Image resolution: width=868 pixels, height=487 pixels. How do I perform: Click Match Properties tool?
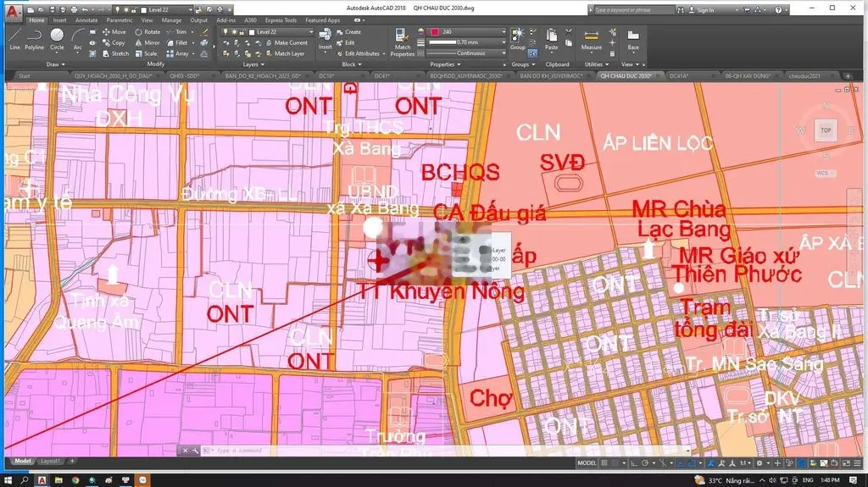(x=403, y=42)
